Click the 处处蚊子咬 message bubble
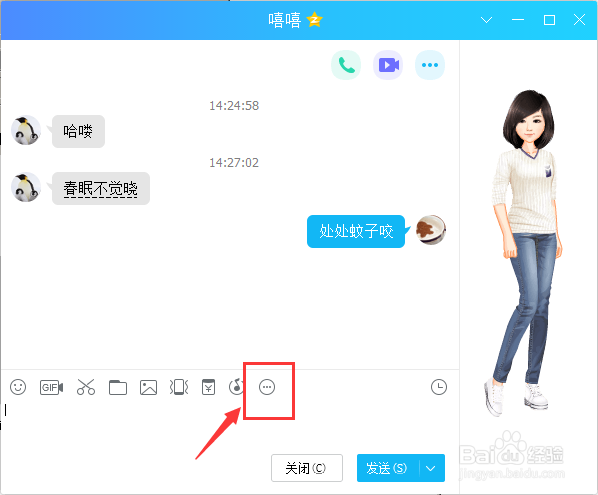This screenshot has height=495, width=598. 356,231
